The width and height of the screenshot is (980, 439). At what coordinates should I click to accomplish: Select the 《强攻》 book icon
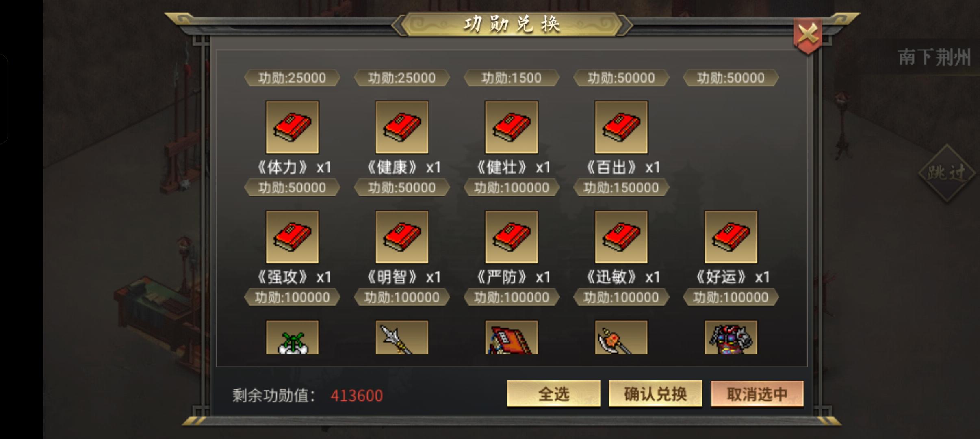[x=292, y=237]
